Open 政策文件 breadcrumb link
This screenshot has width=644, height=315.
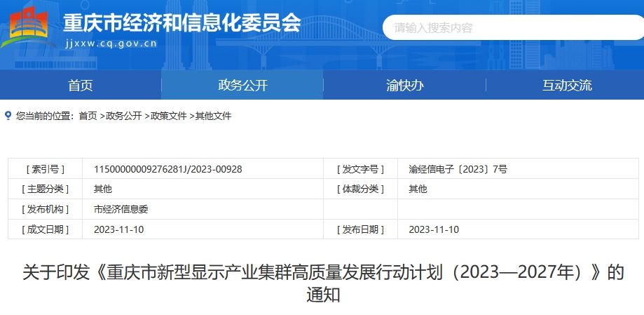[x=168, y=116]
